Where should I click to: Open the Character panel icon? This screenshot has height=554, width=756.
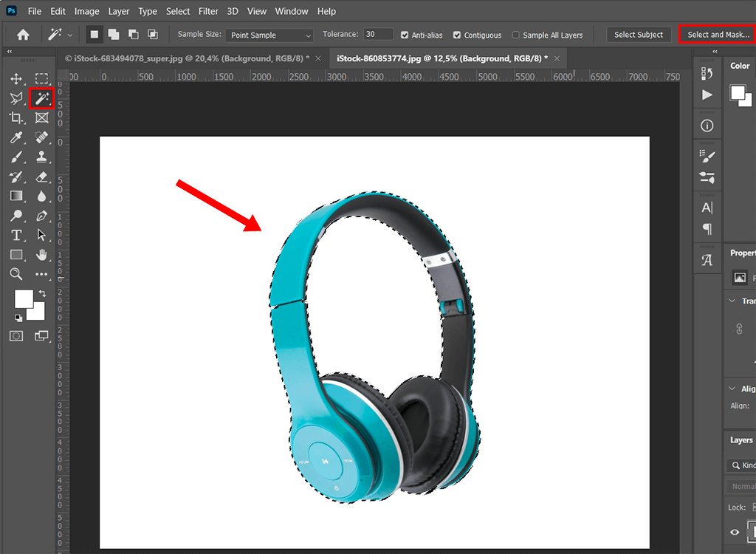click(707, 208)
